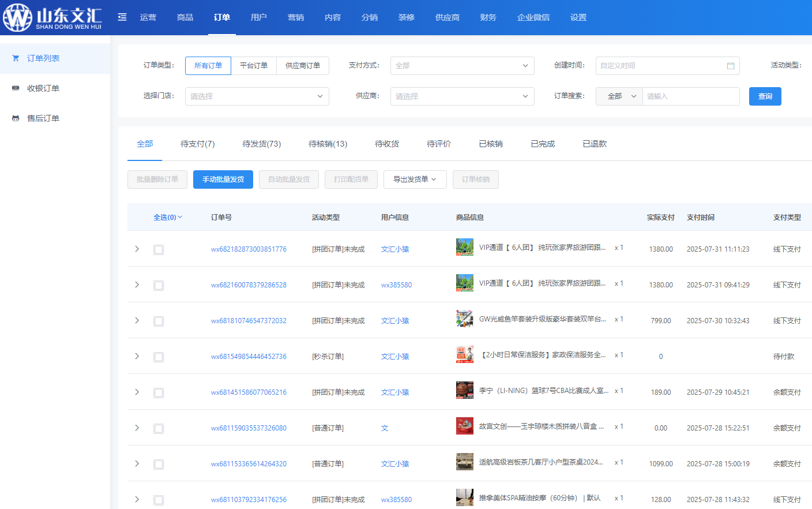The height and width of the screenshot is (509, 812).
Task: Focus the 创建时间 date range field
Action: point(668,66)
